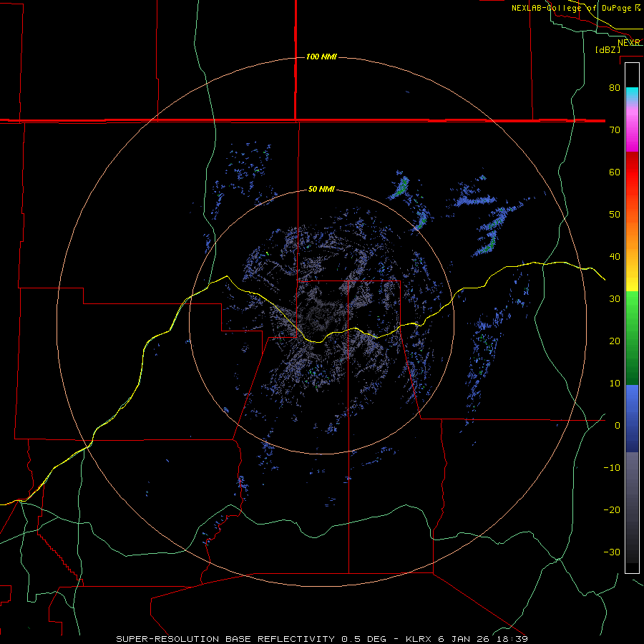Click the 60 value on the dBZ scale

point(615,172)
